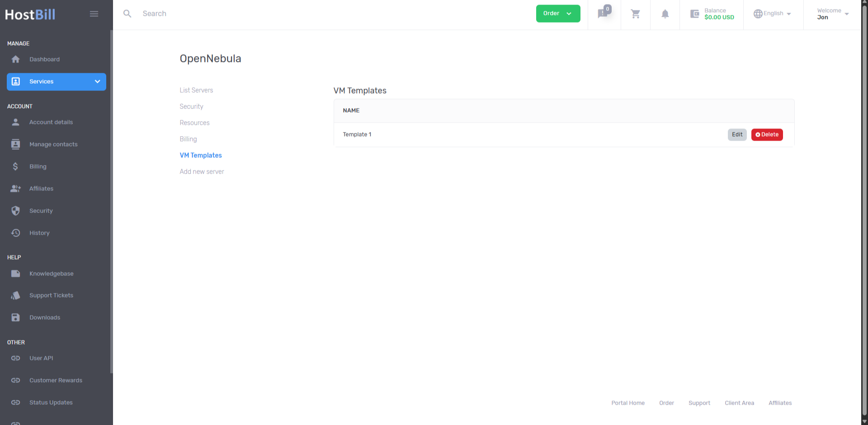
Task: Click the balance wallet icon
Action: pos(695,14)
